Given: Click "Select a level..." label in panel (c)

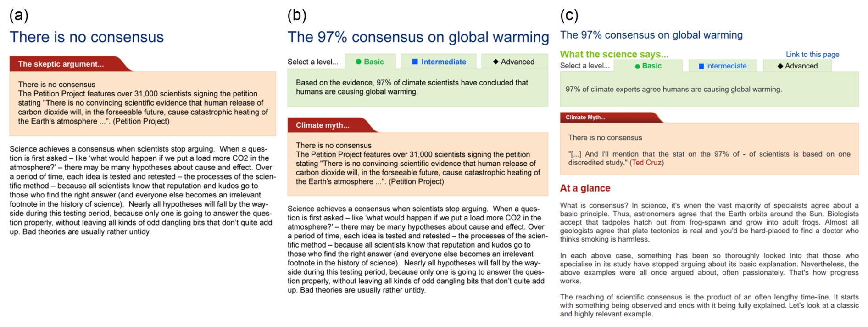Looking at the screenshot, I should (584, 66).
